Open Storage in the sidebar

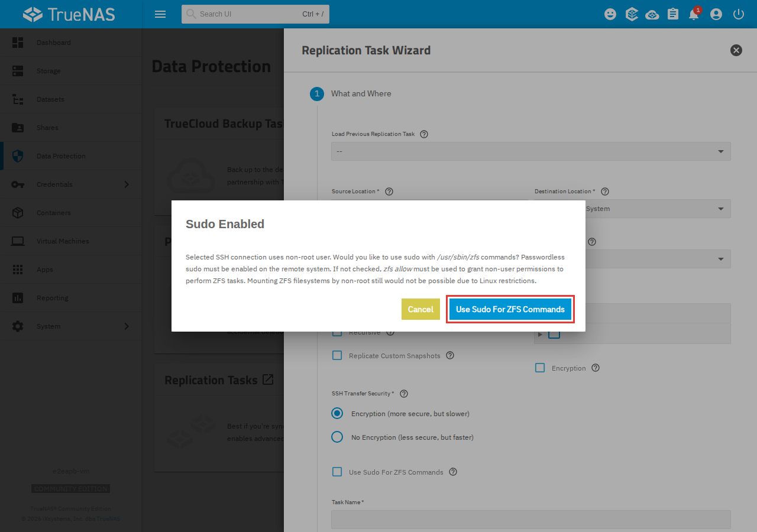pyautogui.click(x=71, y=71)
